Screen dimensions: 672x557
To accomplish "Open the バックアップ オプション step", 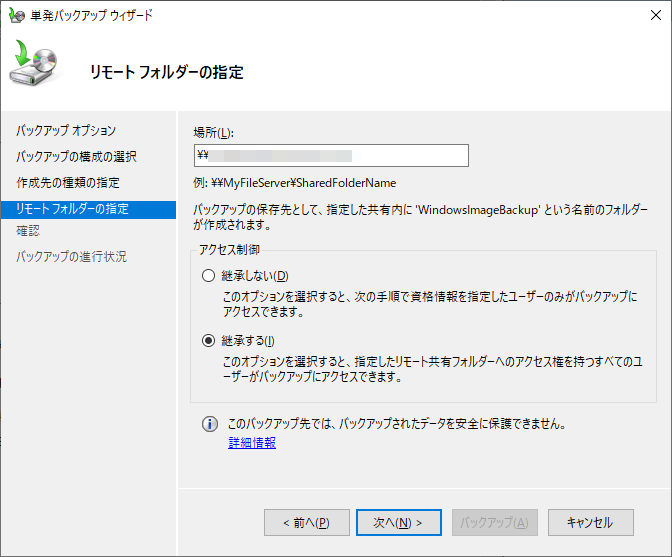I will coord(66,131).
